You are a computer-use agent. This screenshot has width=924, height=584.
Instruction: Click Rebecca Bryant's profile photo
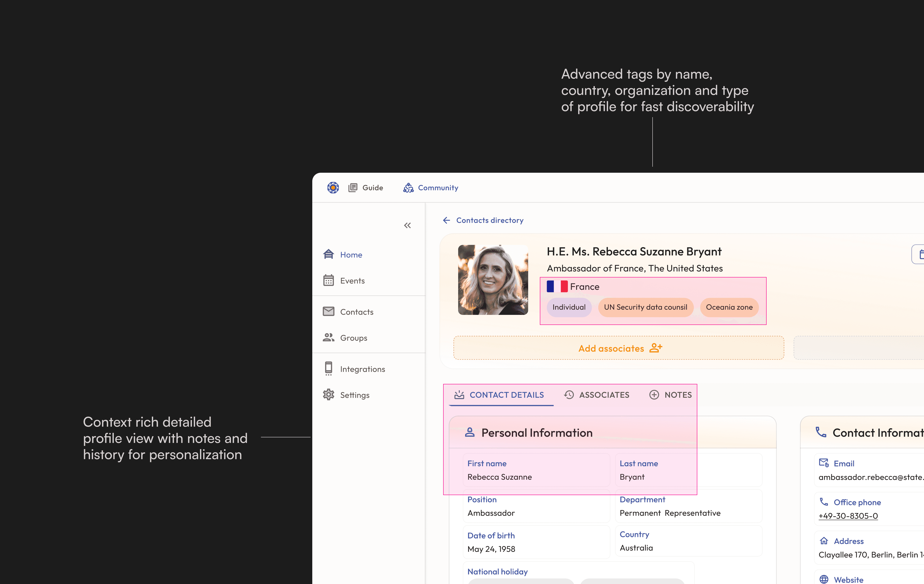[x=493, y=280]
